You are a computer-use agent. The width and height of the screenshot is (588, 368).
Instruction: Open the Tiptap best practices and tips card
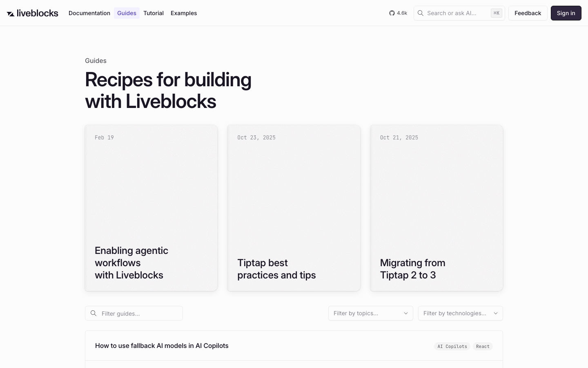click(294, 208)
